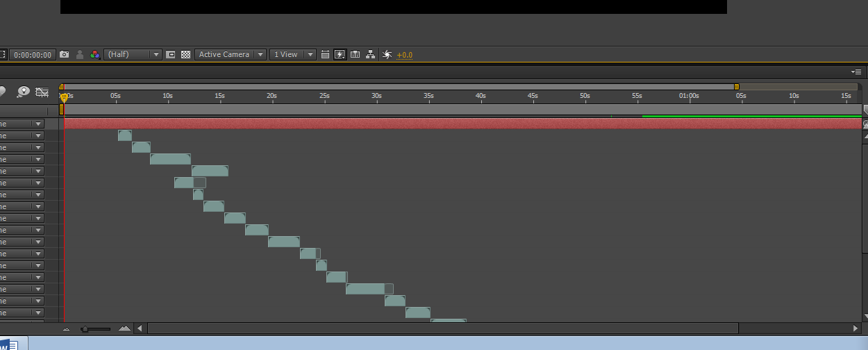Click the time navigator end handle
This screenshot has width=868, height=350.
737,87
